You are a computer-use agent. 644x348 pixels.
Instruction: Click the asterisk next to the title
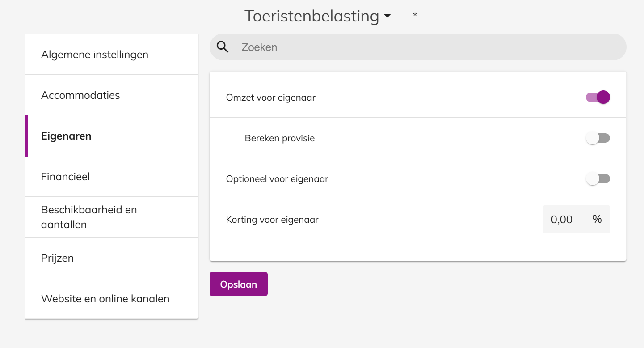(x=415, y=16)
